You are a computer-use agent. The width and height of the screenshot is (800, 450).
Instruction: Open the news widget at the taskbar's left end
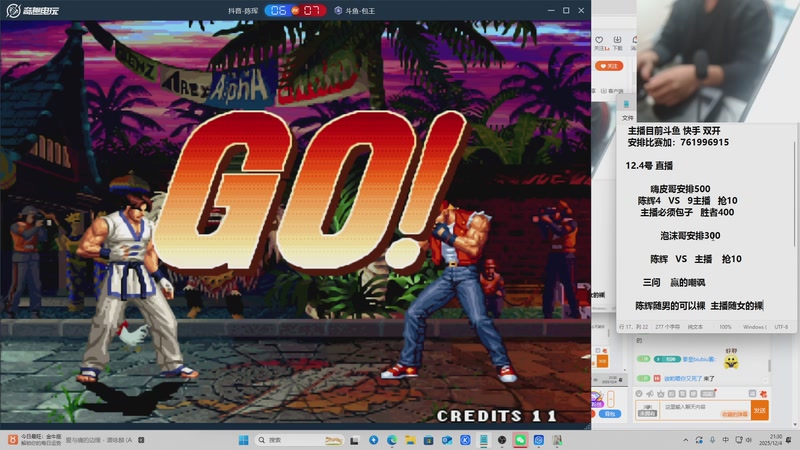[x=35, y=440]
